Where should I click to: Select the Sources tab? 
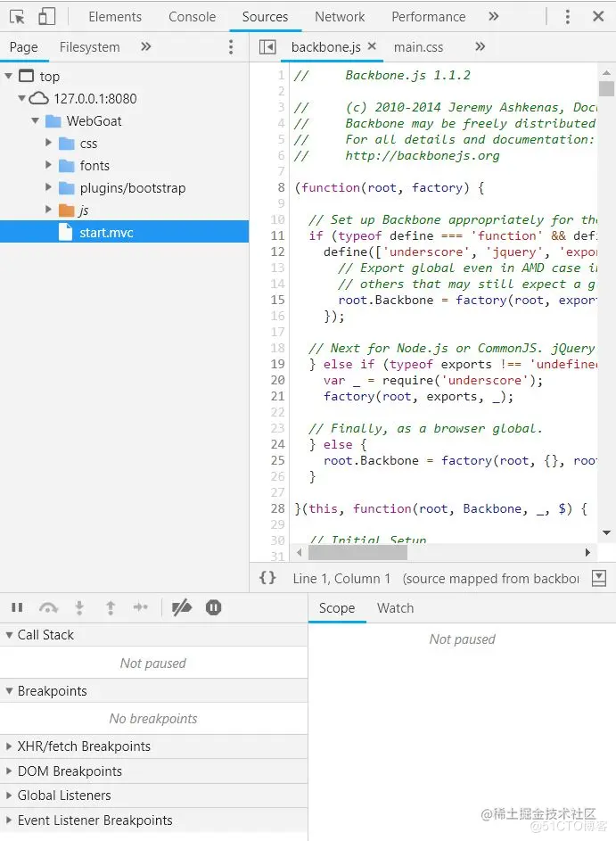pyautogui.click(x=265, y=17)
